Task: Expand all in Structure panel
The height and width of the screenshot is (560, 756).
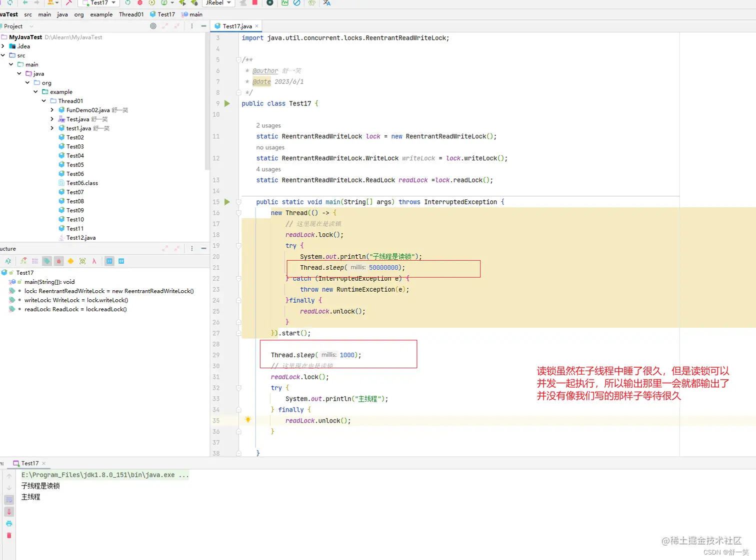Action: (165, 248)
